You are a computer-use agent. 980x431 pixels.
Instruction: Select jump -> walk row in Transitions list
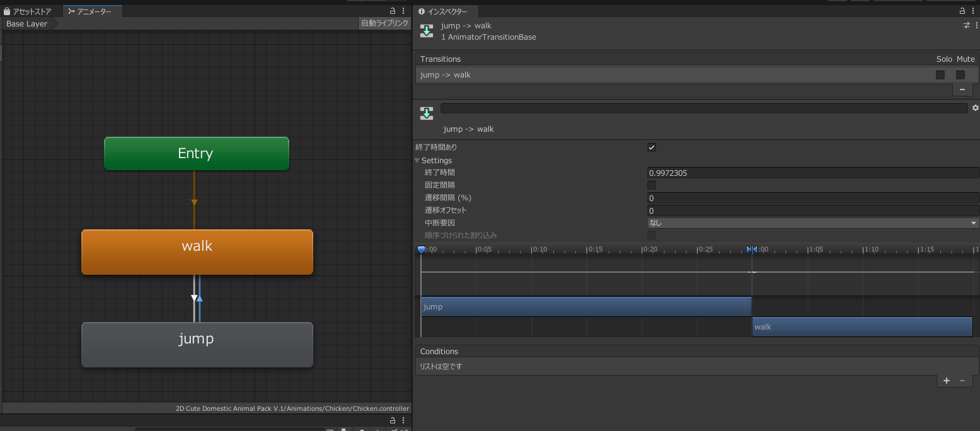tap(698, 75)
